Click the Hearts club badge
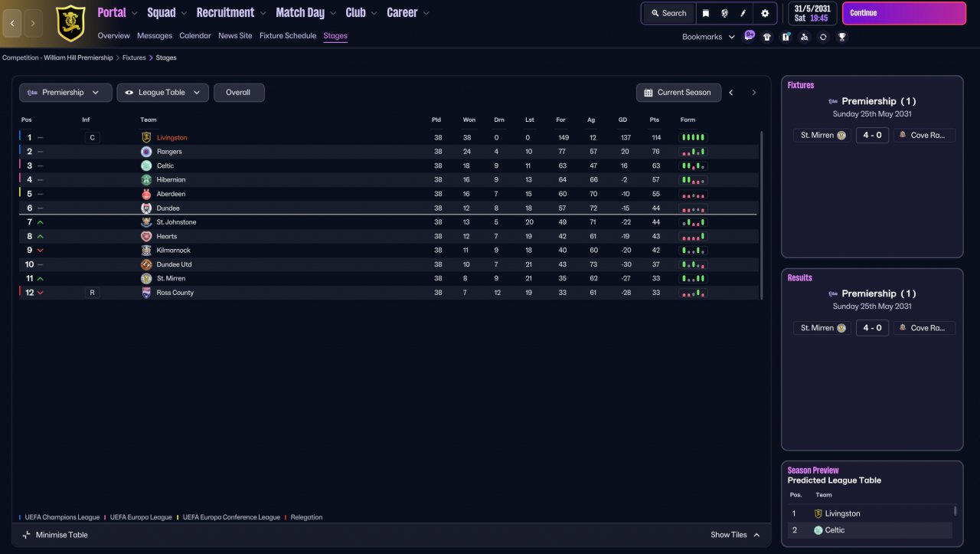980x554 pixels. click(x=146, y=236)
